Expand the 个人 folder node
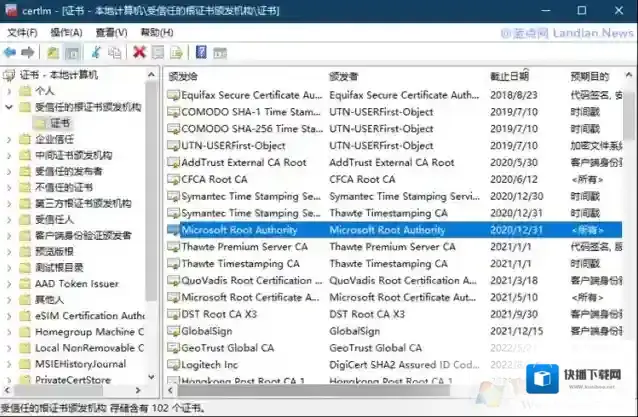This screenshot has height=417, width=638. pos(10,91)
